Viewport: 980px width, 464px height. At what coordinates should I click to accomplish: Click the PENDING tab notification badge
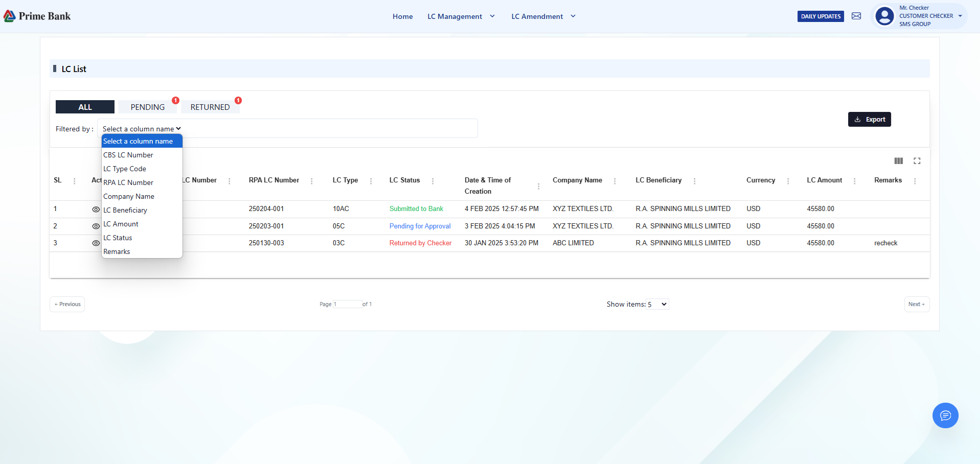point(175,100)
